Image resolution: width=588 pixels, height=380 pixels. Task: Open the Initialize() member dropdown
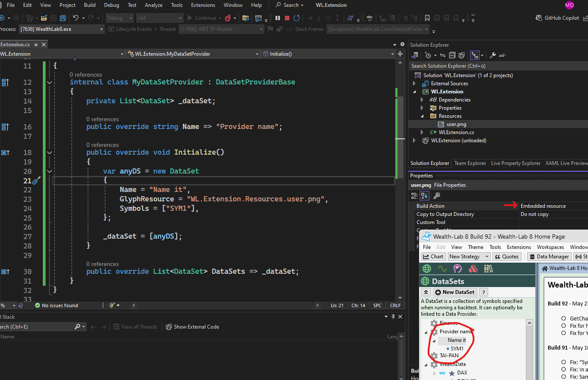coord(328,54)
